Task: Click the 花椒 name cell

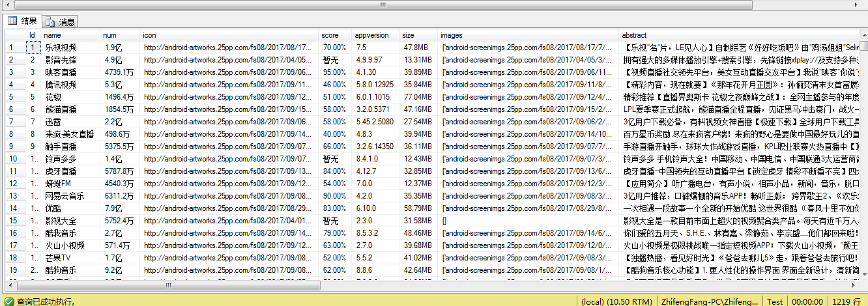Action: [71, 97]
